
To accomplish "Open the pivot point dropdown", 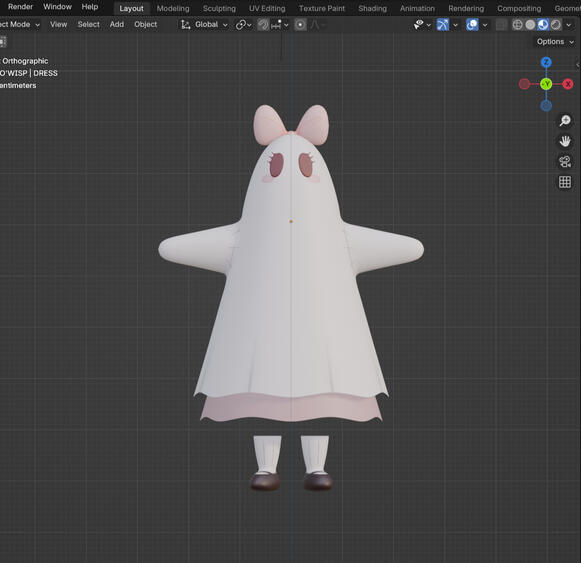I will coord(243,25).
